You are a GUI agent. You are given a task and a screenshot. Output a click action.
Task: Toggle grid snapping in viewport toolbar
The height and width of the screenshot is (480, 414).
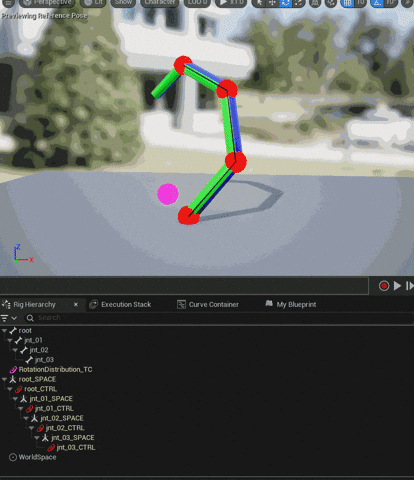347,3
